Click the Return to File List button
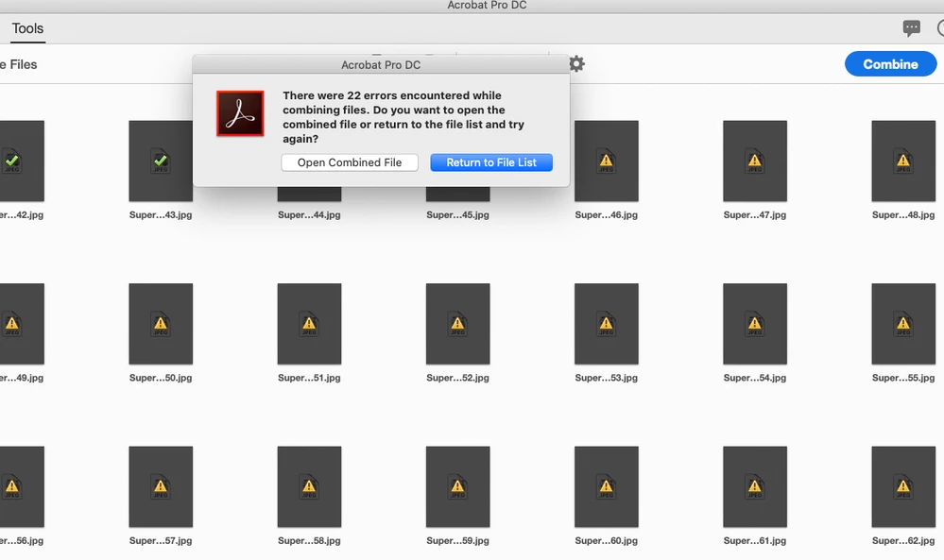The height and width of the screenshot is (560, 944). click(x=491, y=162)
